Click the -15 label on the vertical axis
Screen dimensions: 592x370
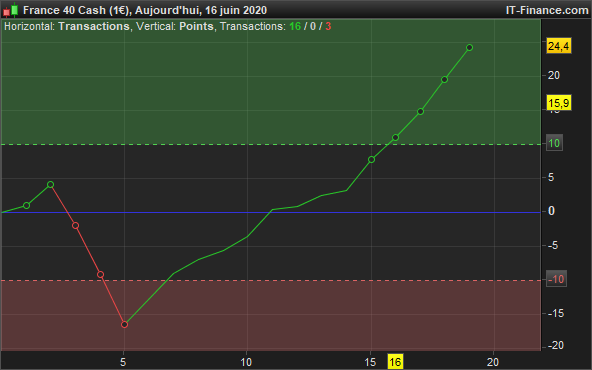(555, 313)
